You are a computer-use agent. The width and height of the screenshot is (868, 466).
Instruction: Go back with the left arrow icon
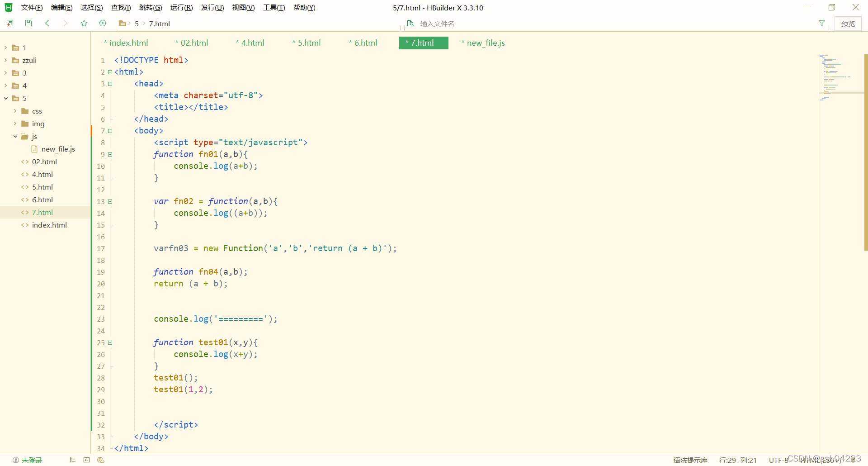[x=47, y=23]
